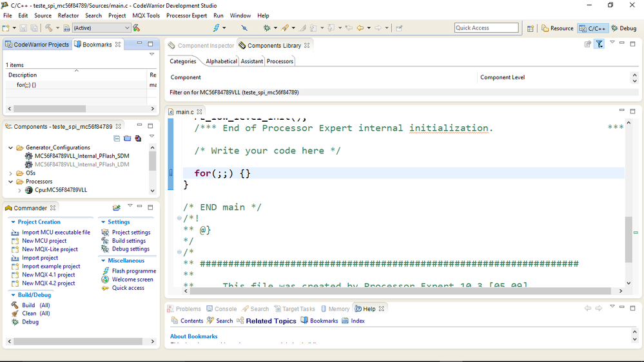
Task: Click the blue skip breakpoints toolbar icon
Action: tap(244, 28)
